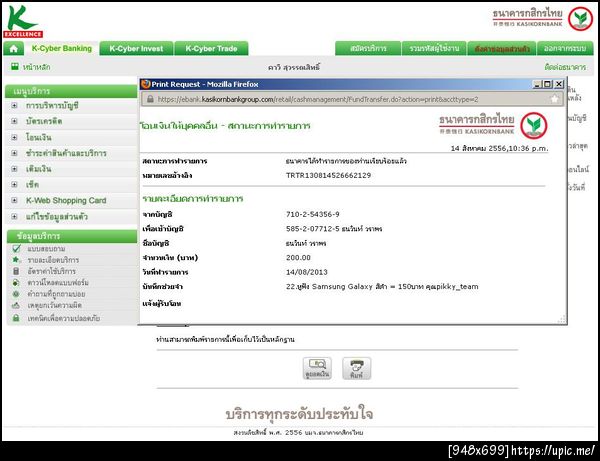
Task: Open the ดาวน์โหลดแบบฟอร์ม link
Action: 58,283
